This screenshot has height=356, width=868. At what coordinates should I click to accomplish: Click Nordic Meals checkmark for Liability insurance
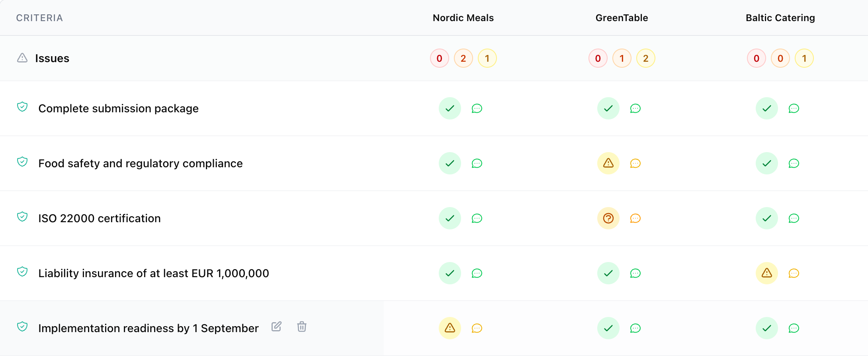tap(450, 273)
